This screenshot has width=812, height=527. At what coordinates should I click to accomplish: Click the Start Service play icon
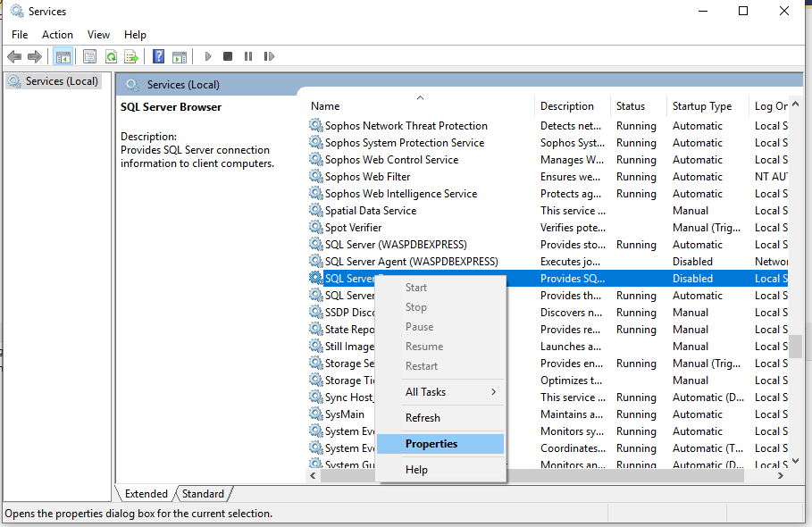tap(208, 56)
